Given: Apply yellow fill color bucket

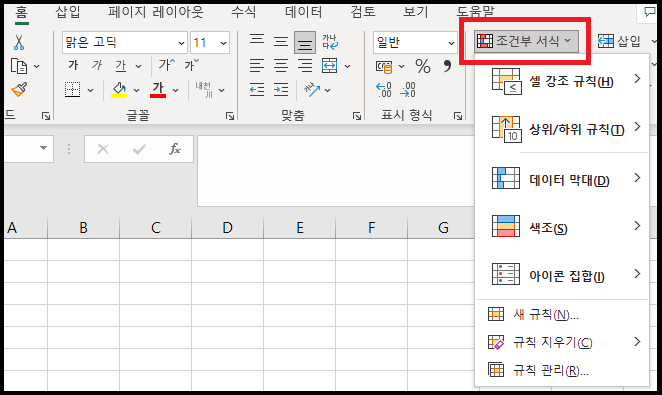Looking at the screenshot, I should [x=119, y=89].
